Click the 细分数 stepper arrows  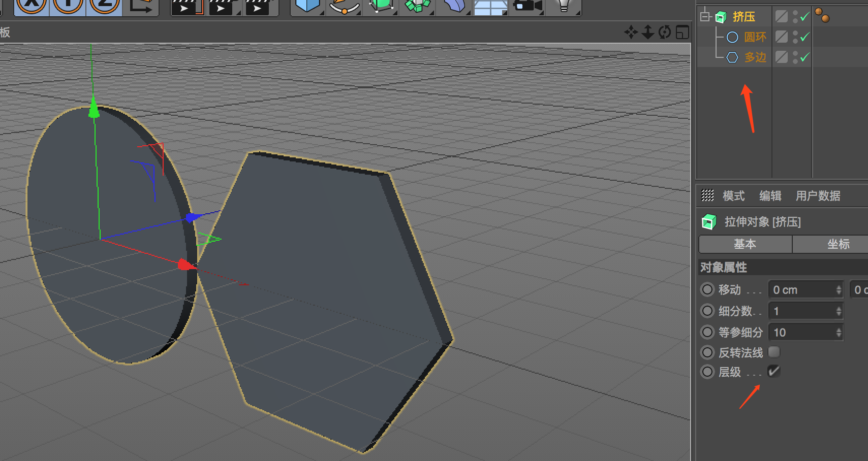click(839, 311)
